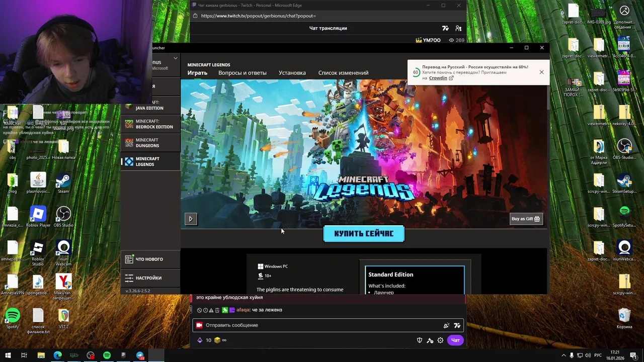
Task: Timeout afaqa using the clock icon
Action: [x=205, y=310]
